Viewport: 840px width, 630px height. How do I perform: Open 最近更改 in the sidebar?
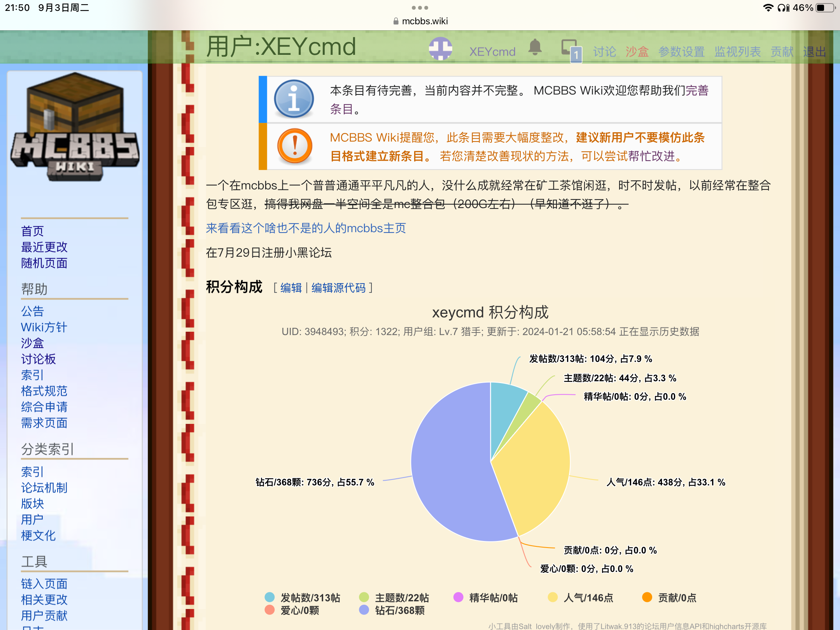coord(44,247)
